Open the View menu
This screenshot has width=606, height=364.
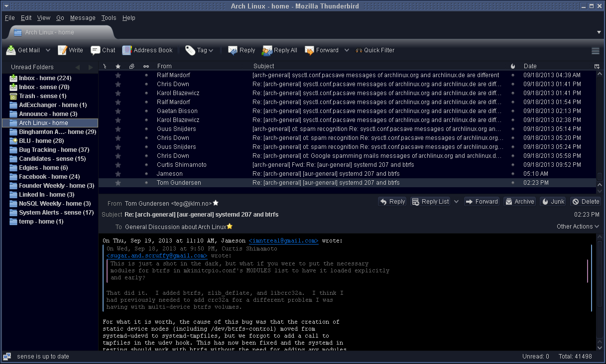tap(44, 18)
